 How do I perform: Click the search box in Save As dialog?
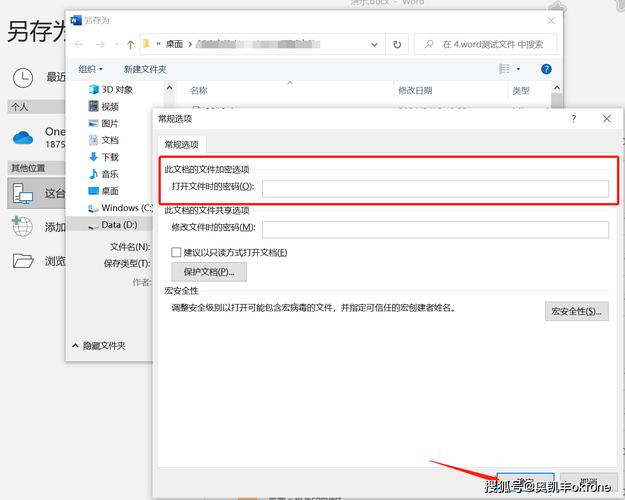click(x=485, y=44)
